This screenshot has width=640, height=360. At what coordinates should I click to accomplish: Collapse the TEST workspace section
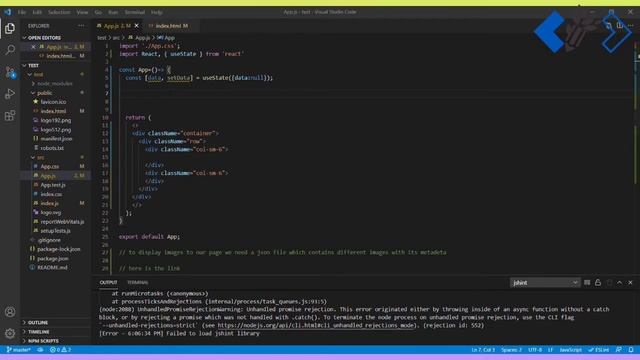(x=33, y=65)
